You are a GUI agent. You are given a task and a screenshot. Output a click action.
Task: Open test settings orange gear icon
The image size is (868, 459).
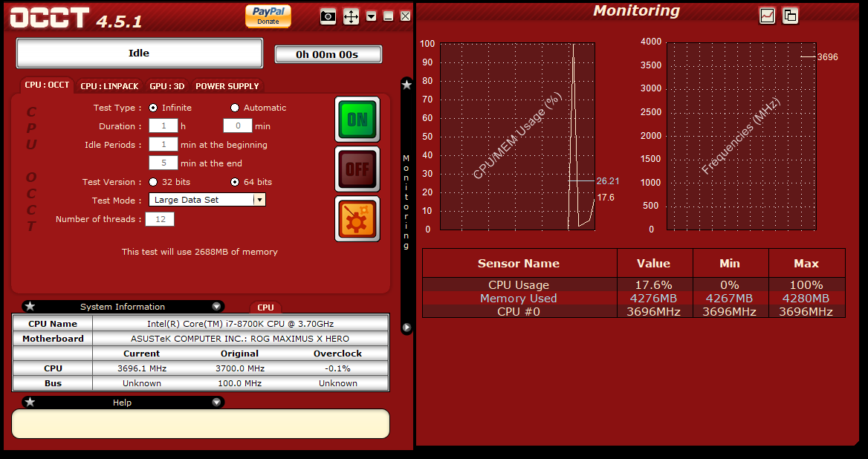coord(357,218)
